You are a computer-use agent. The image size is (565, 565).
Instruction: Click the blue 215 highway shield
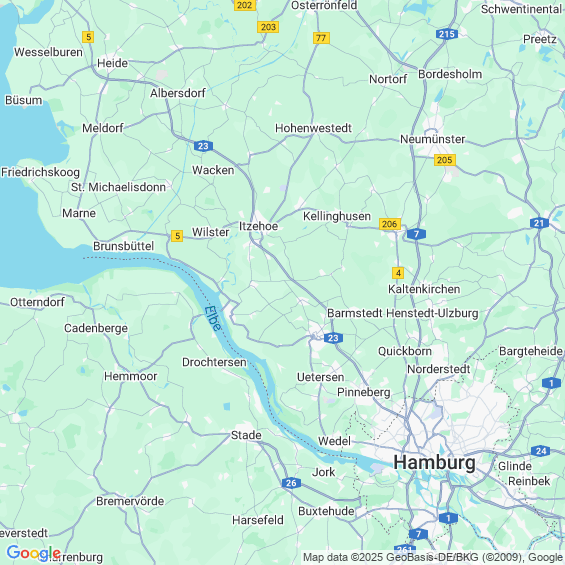coord(447,34)
